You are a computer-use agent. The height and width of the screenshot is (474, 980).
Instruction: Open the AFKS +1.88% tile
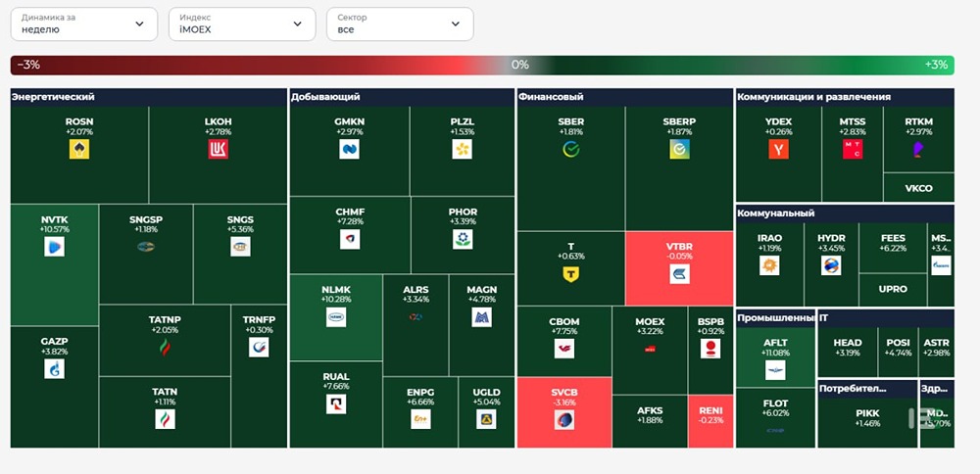click(x=650, y=421)
